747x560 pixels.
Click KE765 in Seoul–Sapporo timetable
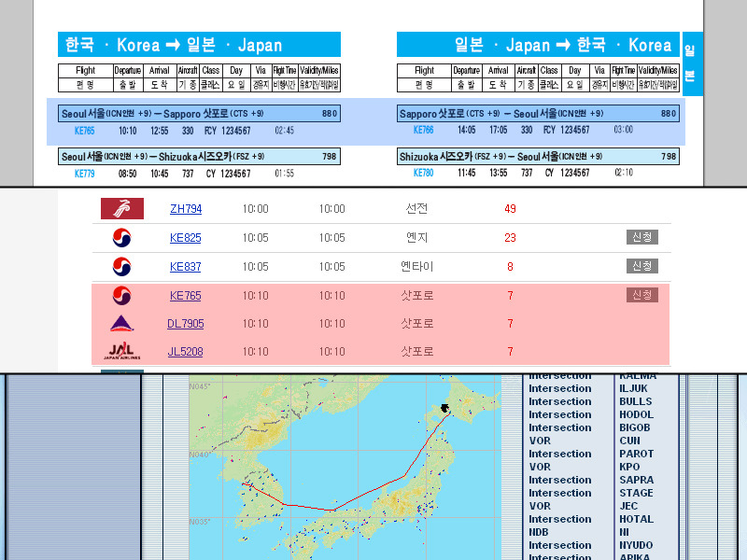pos(84,131)
